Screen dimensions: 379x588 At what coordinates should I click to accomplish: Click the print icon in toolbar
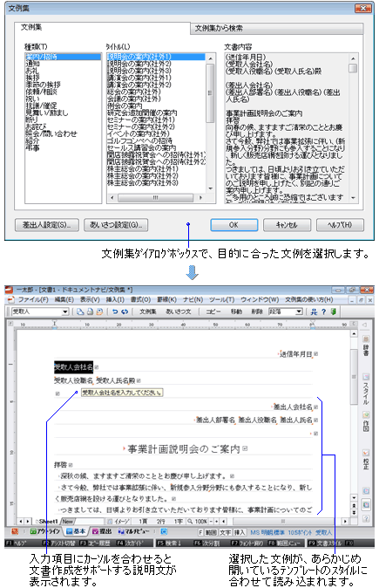90,311
